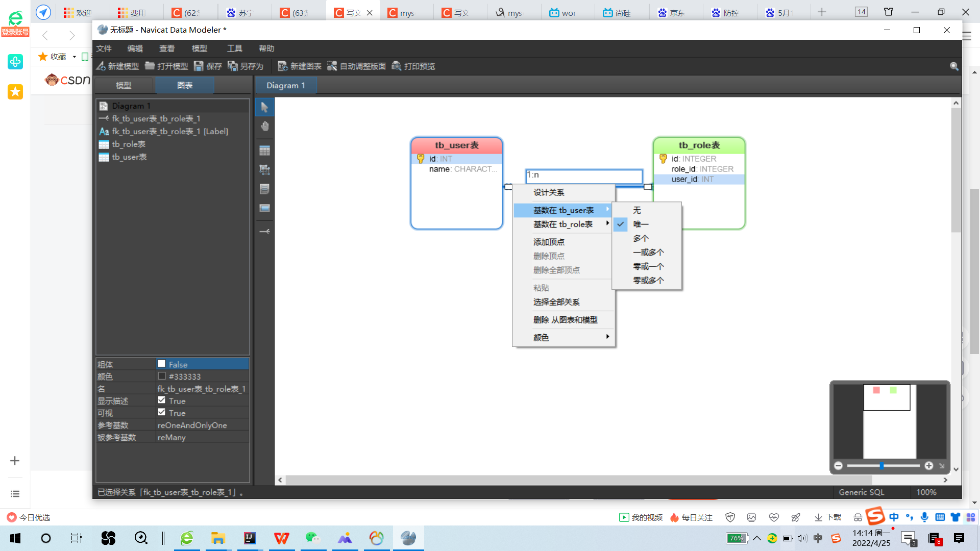Select the pointer arrow tool

(x=264, y=107)
